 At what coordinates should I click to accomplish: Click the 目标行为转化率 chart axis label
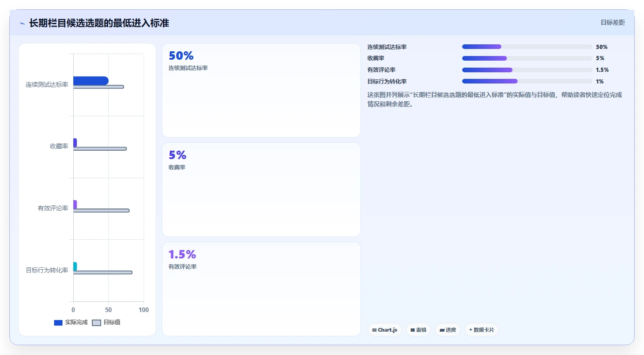pyautogui.click(x=47, y=270)
